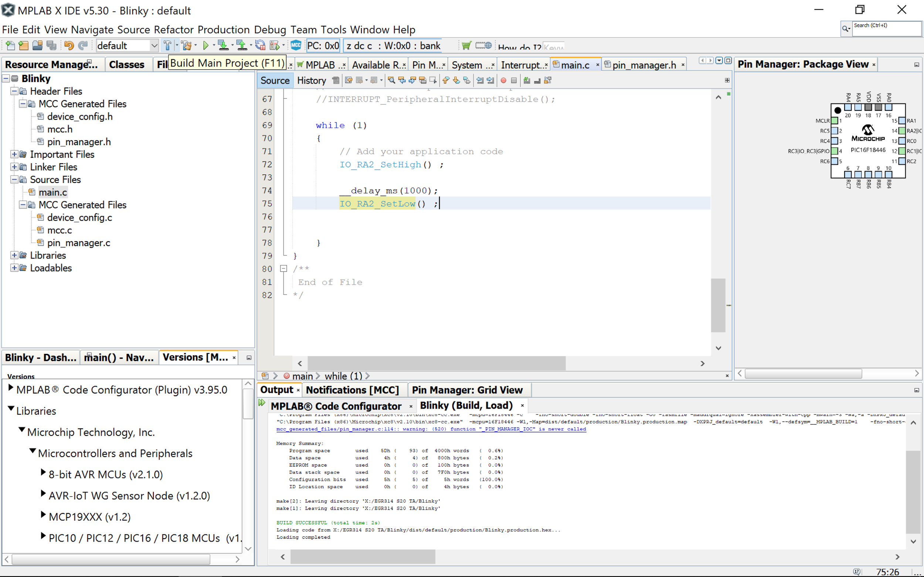Open the Run Main Project dropdown arrow
The width and height of the screenshot is (924, 577).
[214, 45]
